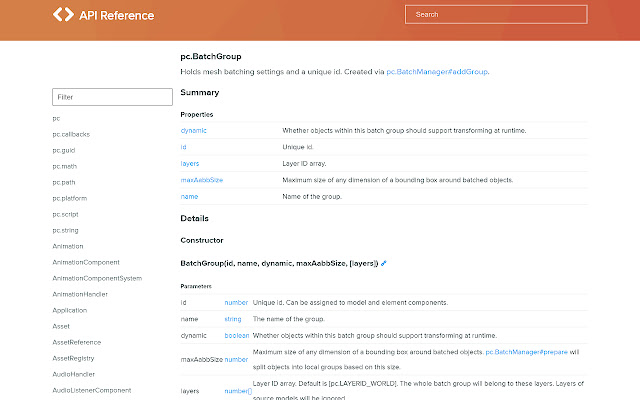640x400 pixels.
Task: Click the 'Unique id.' description text
Action: coord(298,147)
